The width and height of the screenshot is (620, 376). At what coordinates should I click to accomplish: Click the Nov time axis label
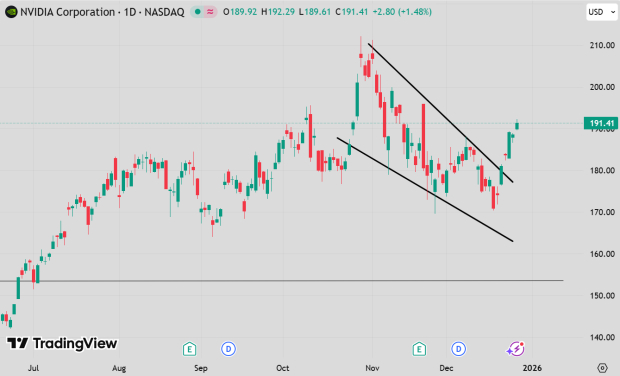tap(372, 368)
